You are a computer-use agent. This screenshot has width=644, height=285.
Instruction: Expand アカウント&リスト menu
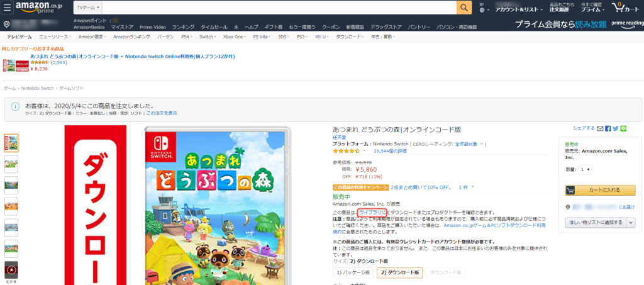click(519, 9)
